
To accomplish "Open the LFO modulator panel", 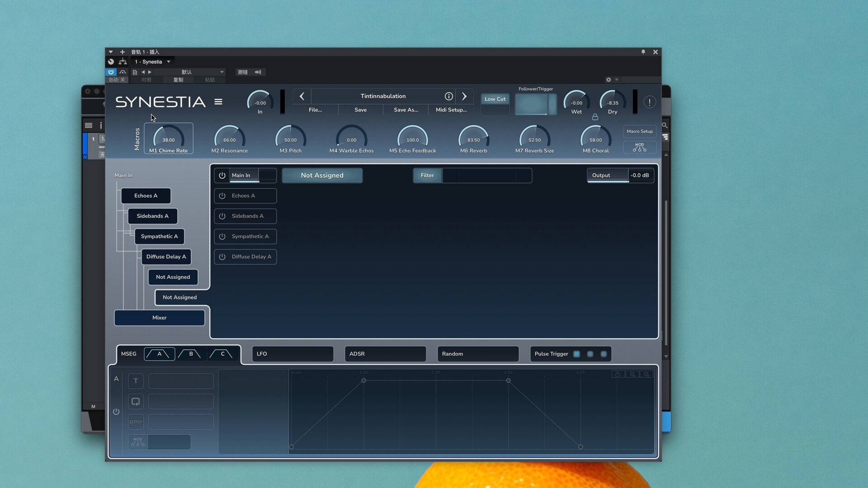I will 292,354.
